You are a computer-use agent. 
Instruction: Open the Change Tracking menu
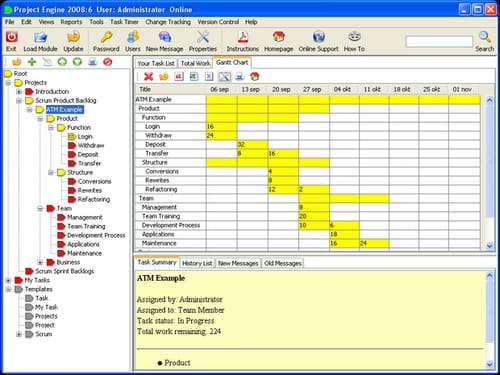click(x=168, y=22)
